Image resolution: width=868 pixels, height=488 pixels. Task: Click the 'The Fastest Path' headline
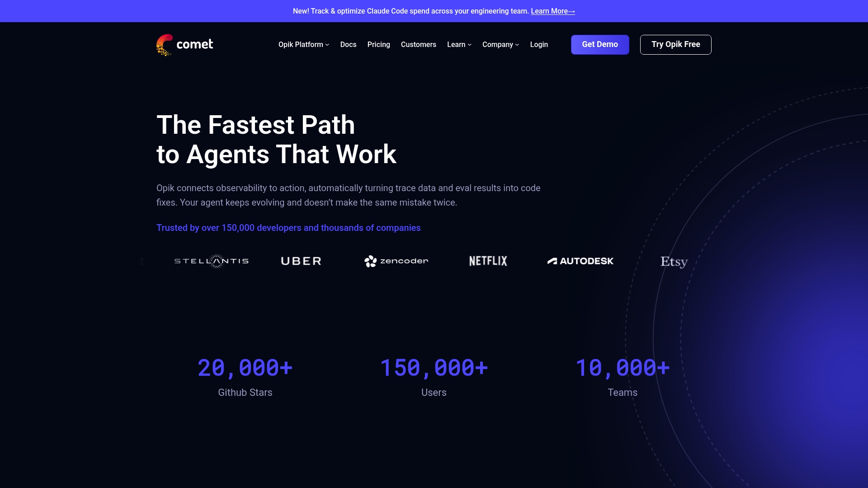pos(276,139)
